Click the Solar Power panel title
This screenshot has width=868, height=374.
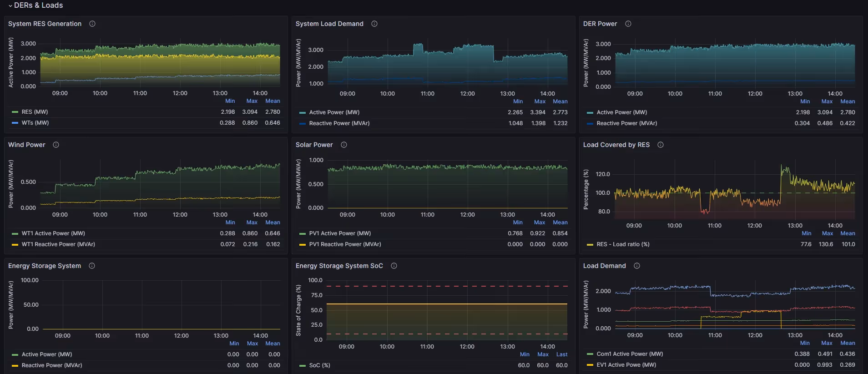[x=314, y=145]
